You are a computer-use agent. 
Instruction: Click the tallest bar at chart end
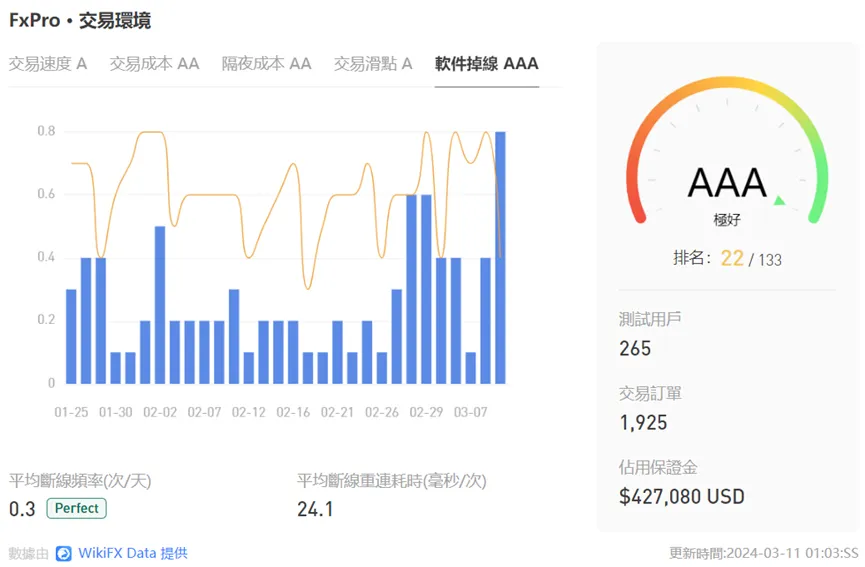[500, 257]
